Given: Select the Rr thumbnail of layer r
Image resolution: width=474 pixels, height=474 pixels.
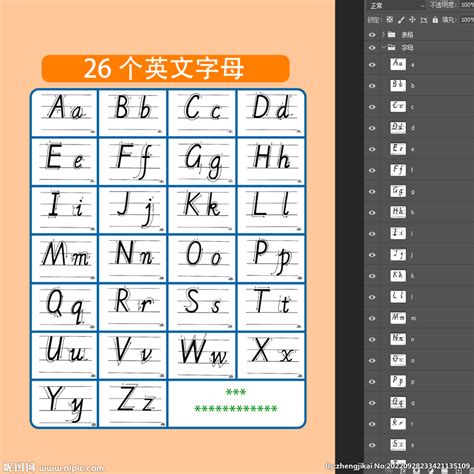Looking at the screenshot, I should click(x=398, y=423).
